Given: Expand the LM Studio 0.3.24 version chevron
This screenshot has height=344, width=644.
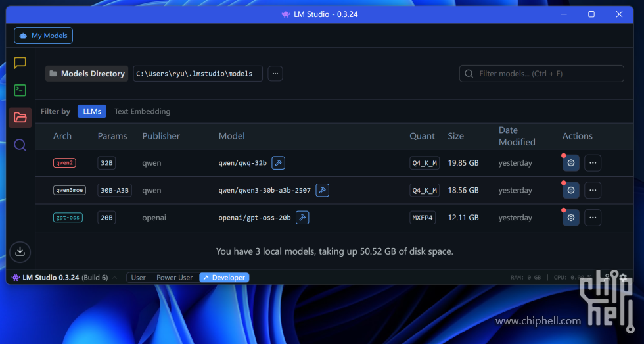Looking at the screenshot, I should pyautogui.click(x=114, y=278).
